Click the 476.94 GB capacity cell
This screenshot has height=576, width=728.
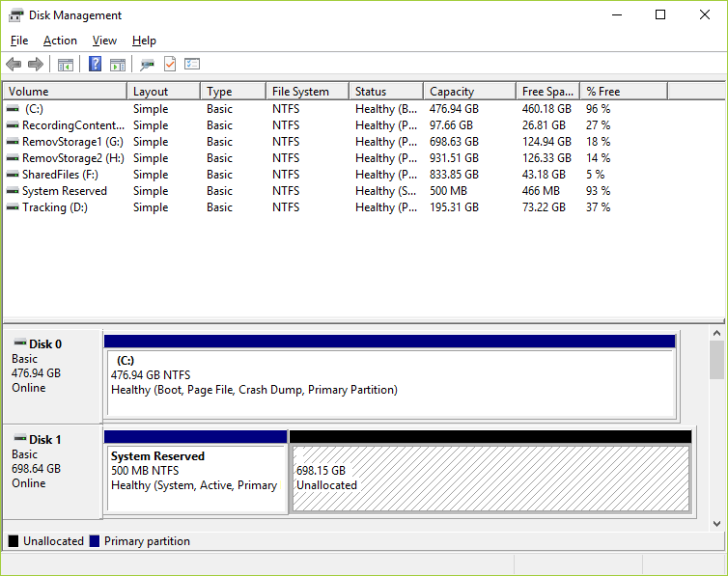pyautogui.click(x=454, y=109)
